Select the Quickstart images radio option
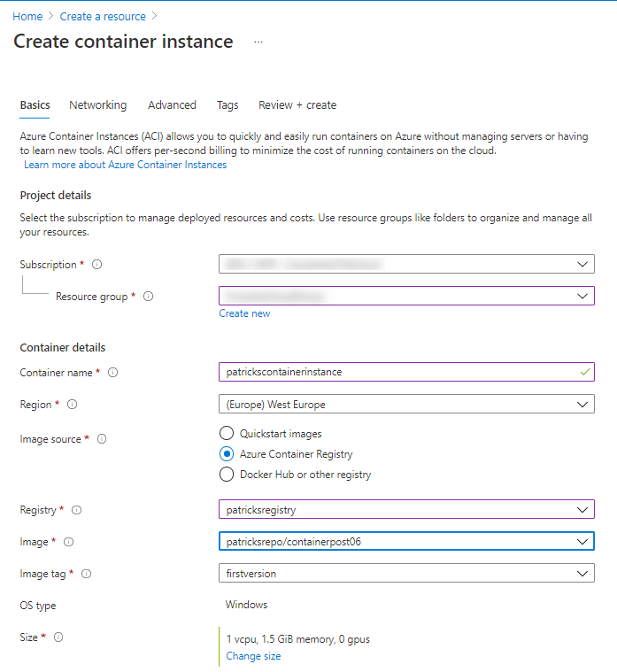Screen dimensions: 617x672 pyautogui.click(x=227, y=434)
